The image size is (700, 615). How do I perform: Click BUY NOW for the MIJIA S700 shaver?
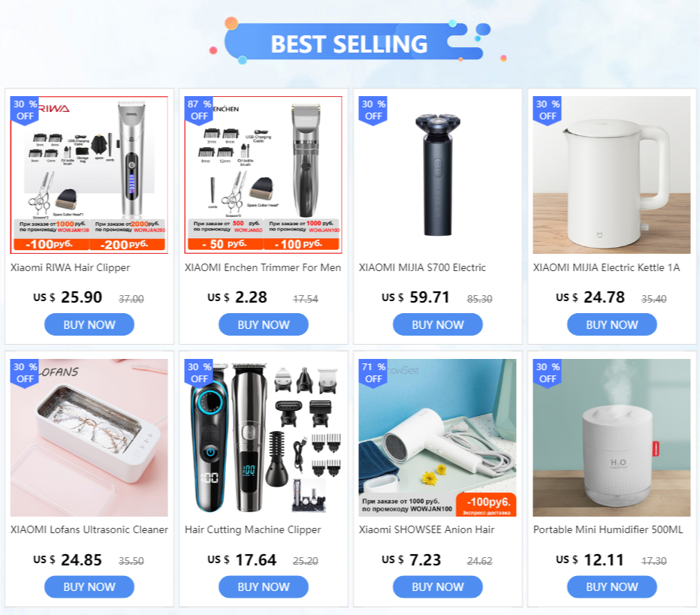pyautogui.click(x=437, y=324)
